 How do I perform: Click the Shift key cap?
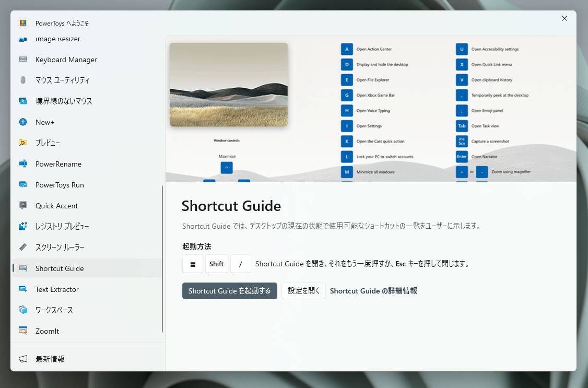point(216,264)
